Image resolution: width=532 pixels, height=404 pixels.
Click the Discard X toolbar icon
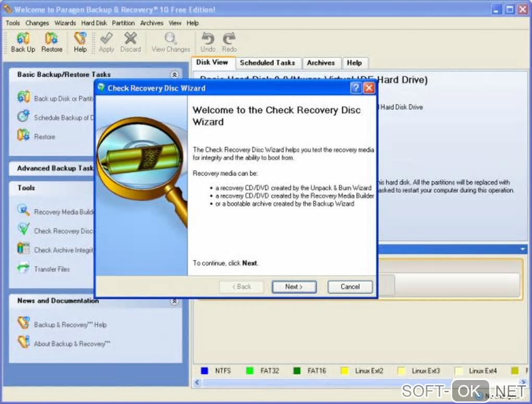130,38
